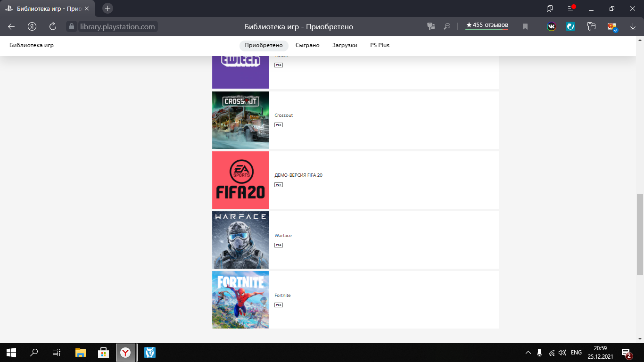Open the blue app icon on taskbar
Viewport: 644px width, 362px height.
click(149, 352)
